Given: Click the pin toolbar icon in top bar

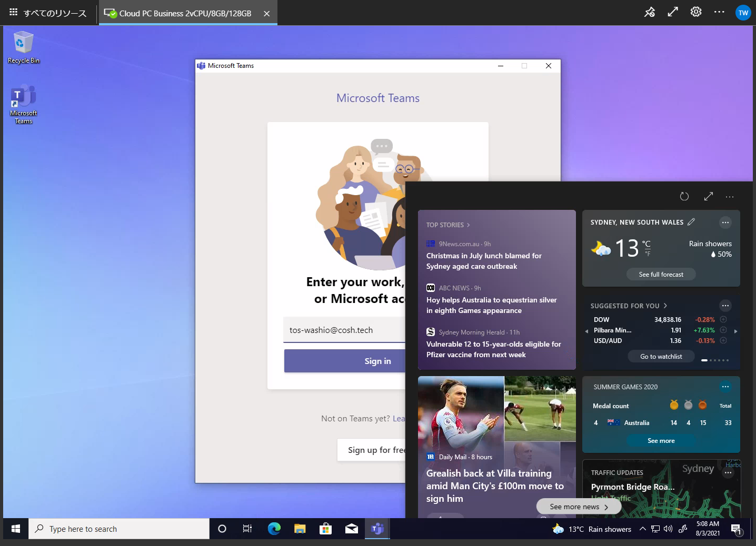Looking at the screenshot, I should pos(650,12).
